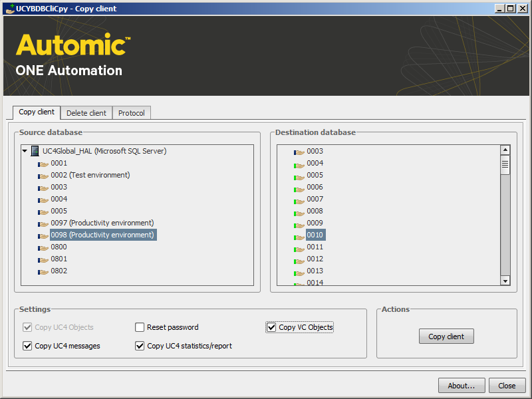Click the blue hand icon of destination client 0003
Image resolution: width=532 pixels, height=399 pixels.
(x=299, y=152)
